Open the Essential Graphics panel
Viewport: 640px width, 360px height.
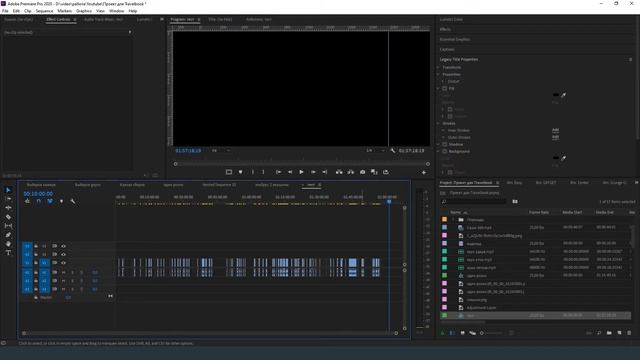[x=455, y=39]
